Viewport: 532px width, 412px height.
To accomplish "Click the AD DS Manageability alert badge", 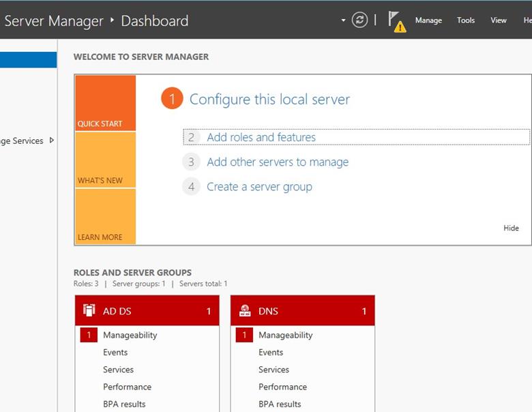I will pos(89,335).
